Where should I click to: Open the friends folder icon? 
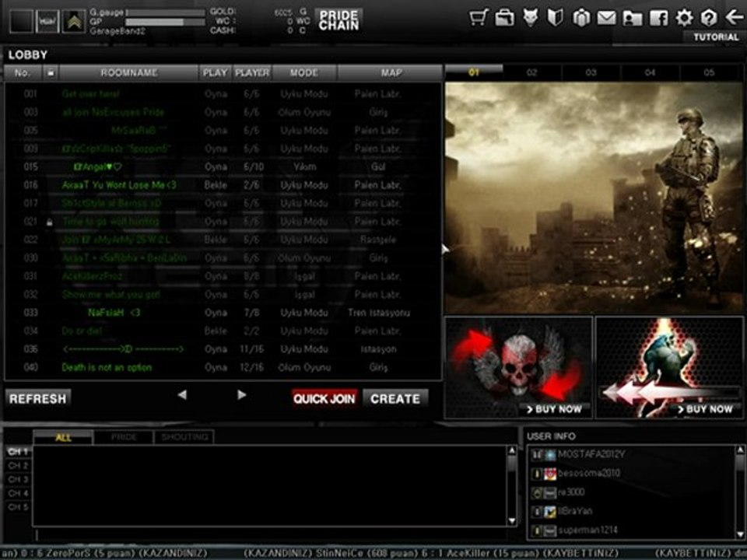tap(632, 18)
